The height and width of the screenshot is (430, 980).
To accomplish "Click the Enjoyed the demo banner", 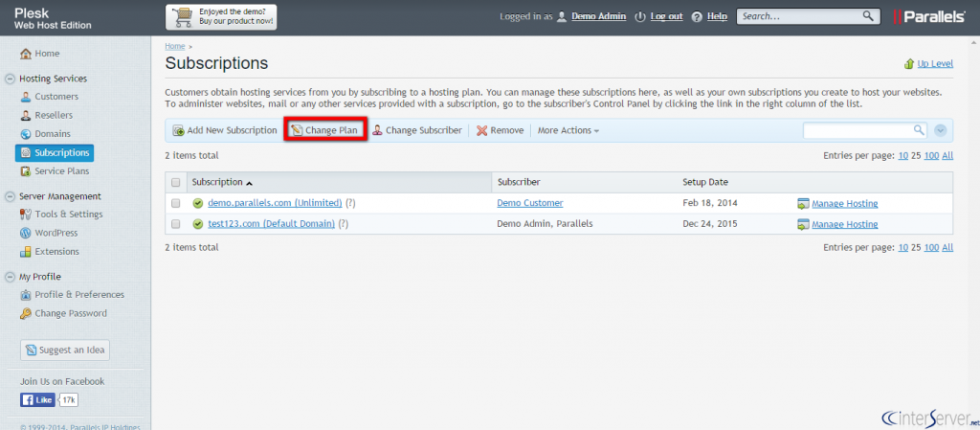I will pos(221,17).
